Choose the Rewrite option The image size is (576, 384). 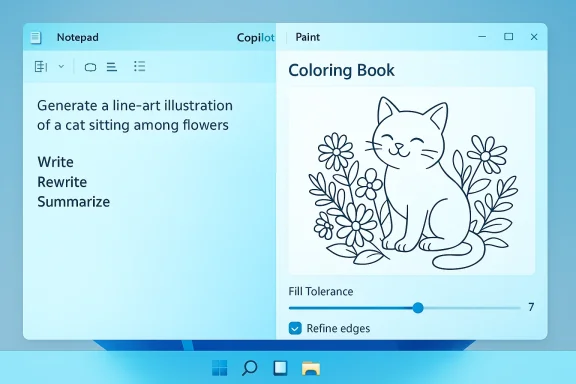tap(62, 182)
